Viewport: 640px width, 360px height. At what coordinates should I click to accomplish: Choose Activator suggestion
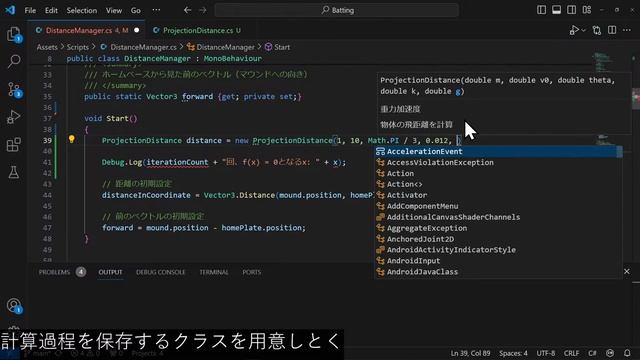pyautogui.click(x=496, y=195)
